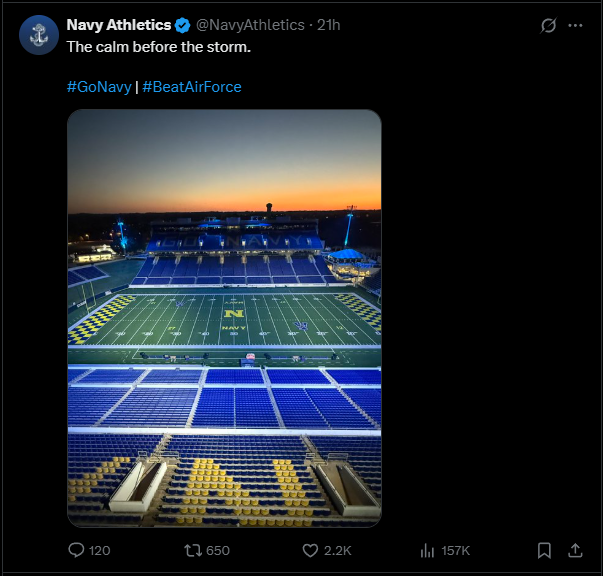Open the three-dot More menu
The image size is (603, 576).
(x=575, y=26)
